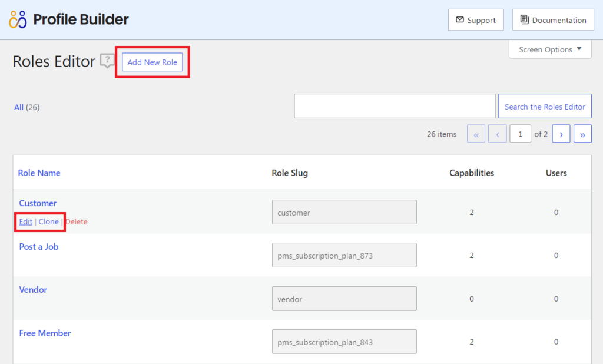
Task: Click the Capabilities column header
Action: [472, 173]
